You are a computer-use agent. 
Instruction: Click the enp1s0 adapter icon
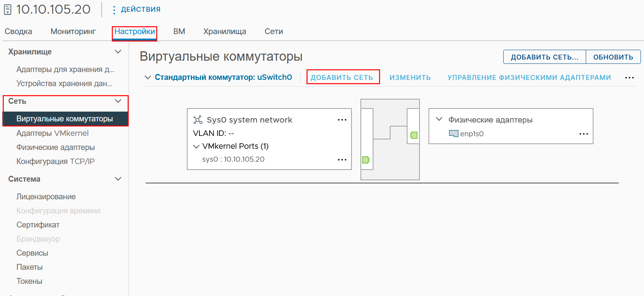pyautogui.click(x=454, y=134)
